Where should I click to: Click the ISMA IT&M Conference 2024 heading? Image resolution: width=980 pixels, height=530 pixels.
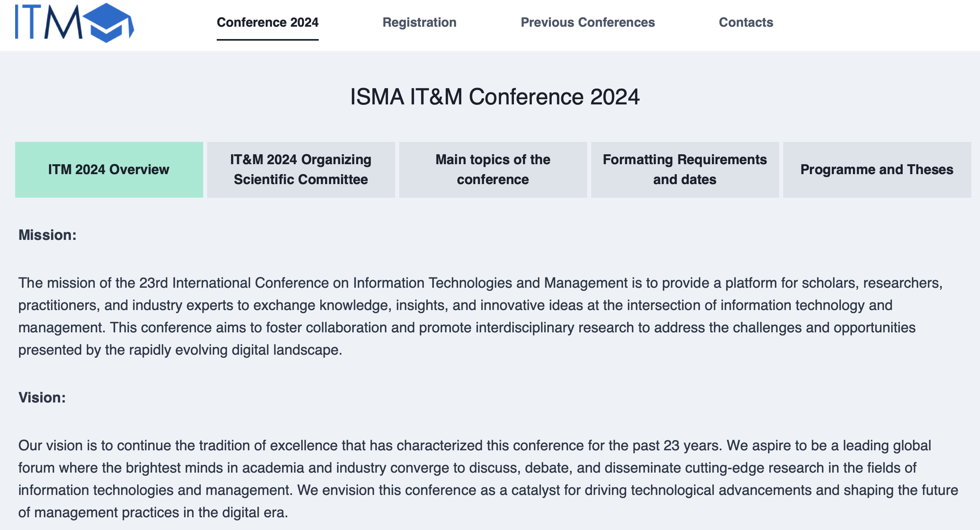[x=495, y=97]
